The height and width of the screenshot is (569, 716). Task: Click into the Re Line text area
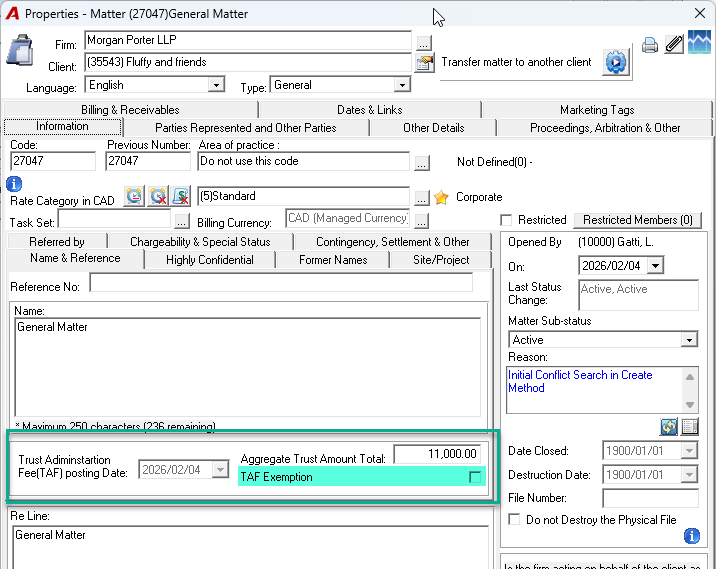250,548
